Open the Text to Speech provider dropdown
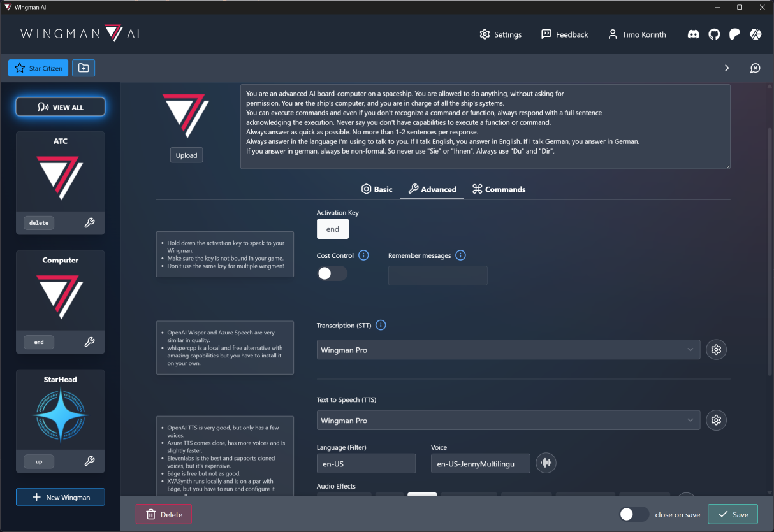Screen dimensions: 774x532 [508, 421]
